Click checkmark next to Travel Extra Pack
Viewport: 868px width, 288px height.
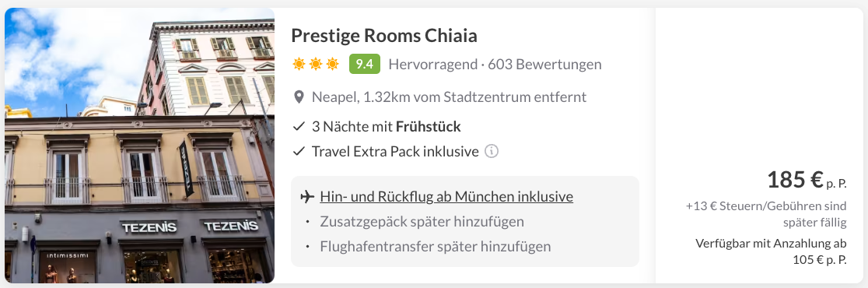[x=299, y=151]
